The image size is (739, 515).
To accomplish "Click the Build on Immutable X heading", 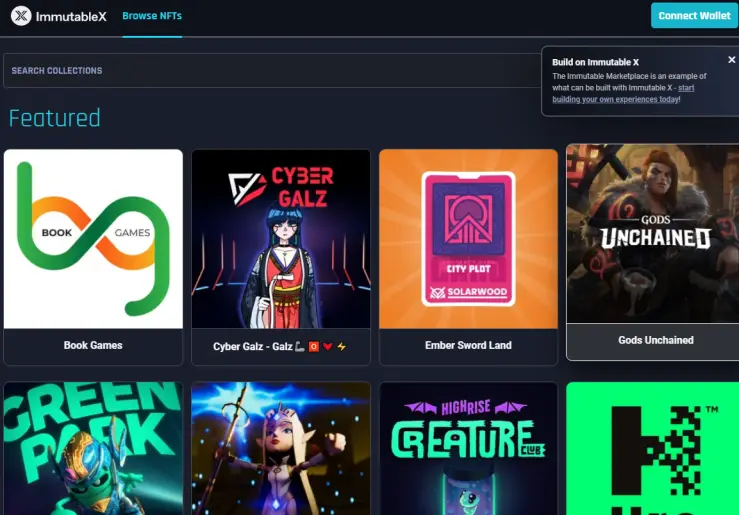I will click(x=595, y=62).
